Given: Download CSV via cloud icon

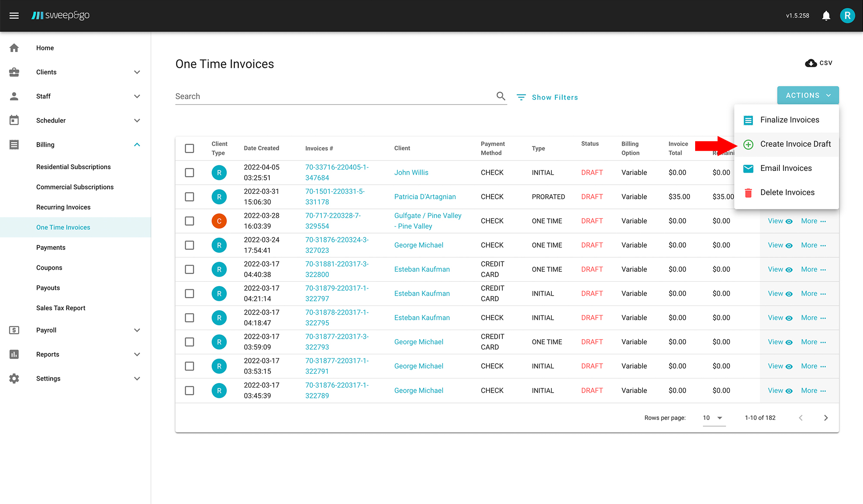Looking at the screenshot, I should coord(811,63).
